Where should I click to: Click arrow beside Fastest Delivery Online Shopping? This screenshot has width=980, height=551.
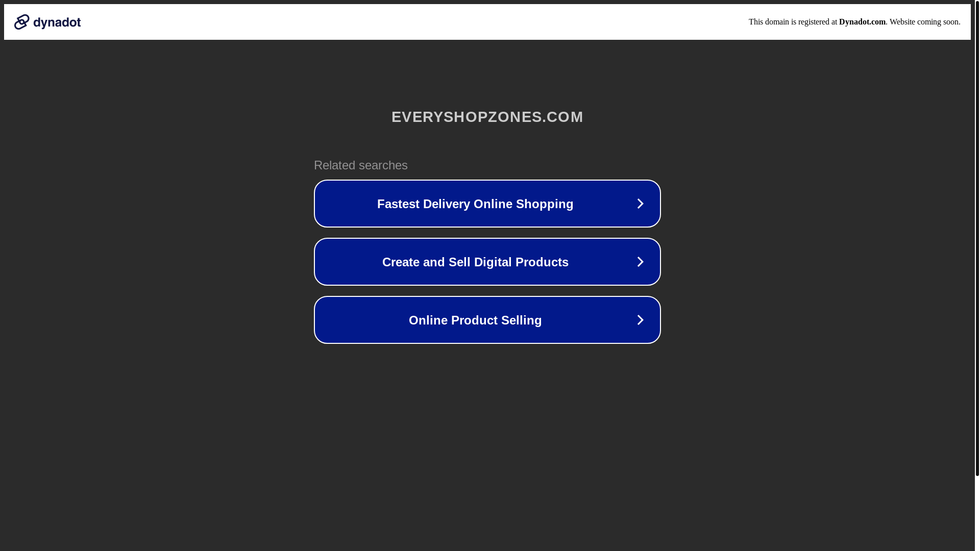(x=640, y=204)
